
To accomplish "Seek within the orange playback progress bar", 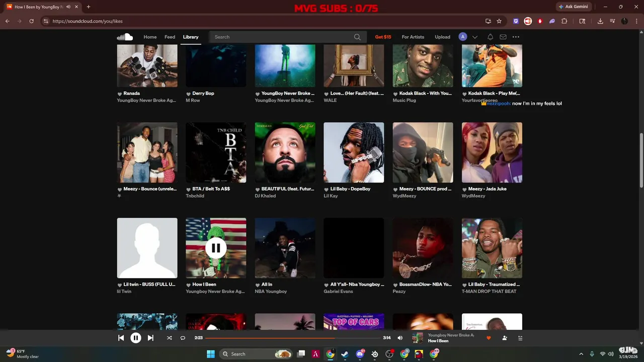I will point(292,338).
